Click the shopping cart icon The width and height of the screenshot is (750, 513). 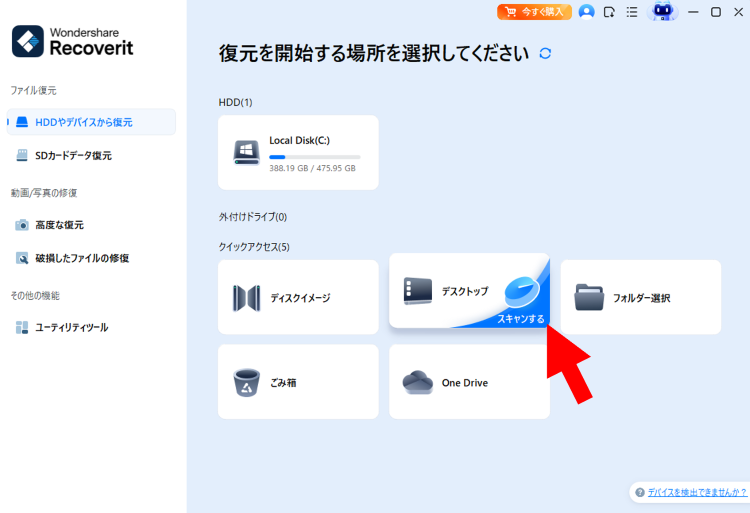pos(510,12)
